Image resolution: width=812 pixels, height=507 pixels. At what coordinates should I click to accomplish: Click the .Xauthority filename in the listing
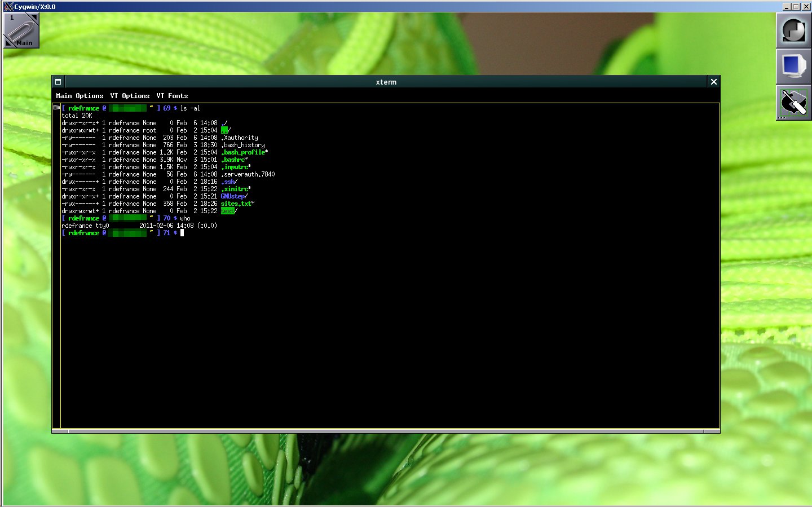(x=239, y=138)
